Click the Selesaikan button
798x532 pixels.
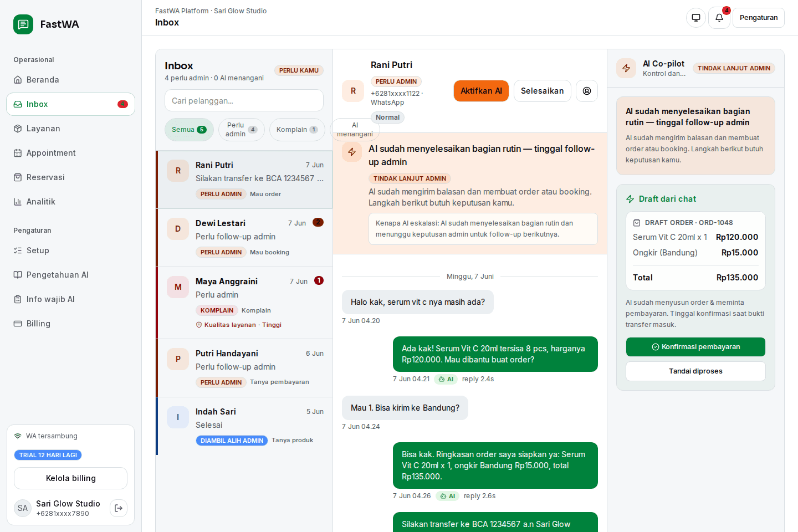pos(542,91)
